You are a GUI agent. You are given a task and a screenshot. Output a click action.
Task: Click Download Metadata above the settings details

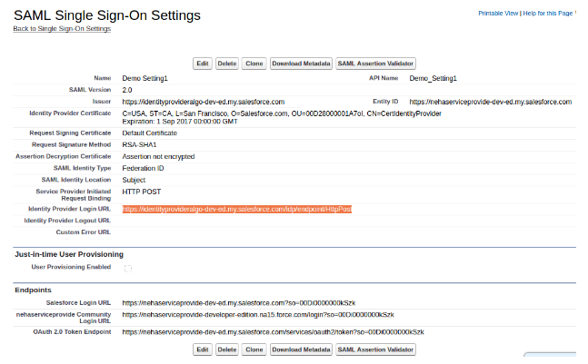click(x=301, y=64)
